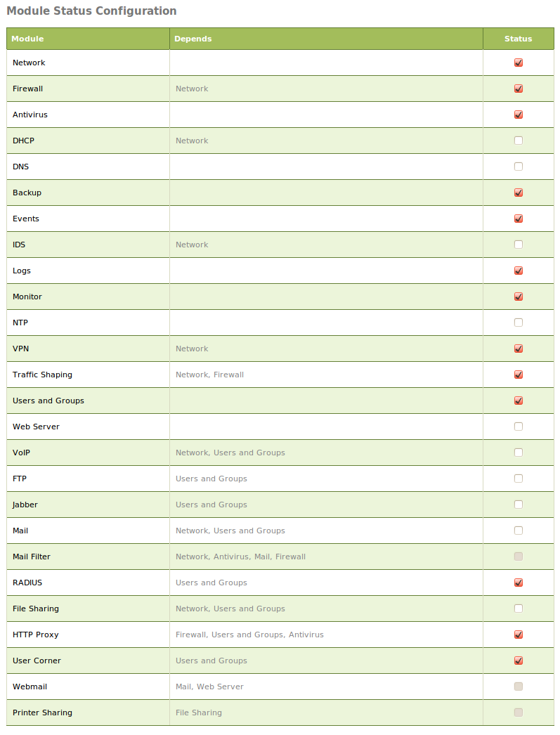
Task: Tick the DNS module status checkbox
Action: click(x=519, y=167)
